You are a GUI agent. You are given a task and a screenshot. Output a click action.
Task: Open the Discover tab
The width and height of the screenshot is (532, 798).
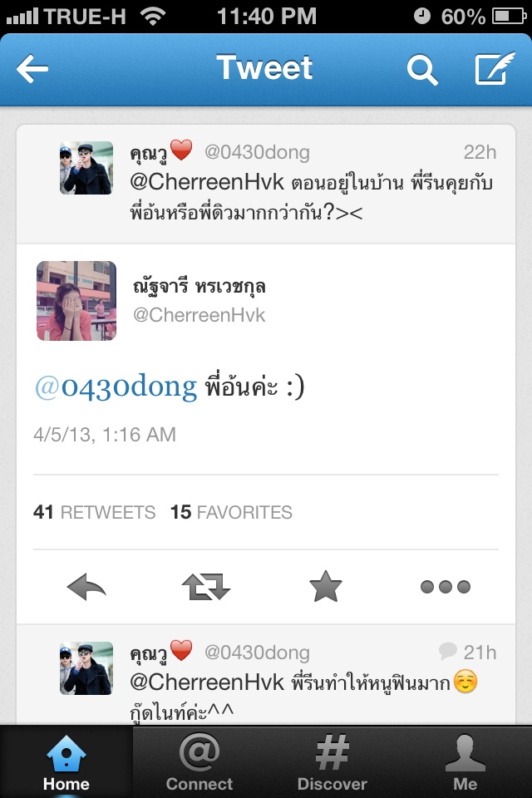(x=332, y=762)
